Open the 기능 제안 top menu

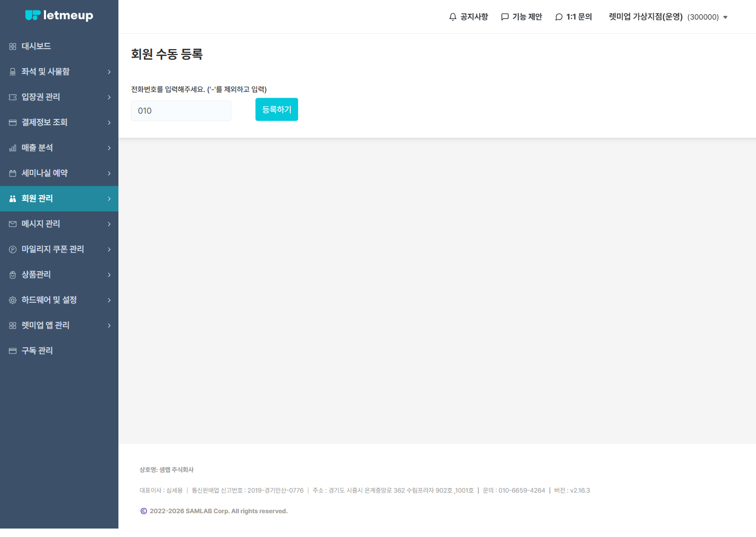tap(521, 17)
